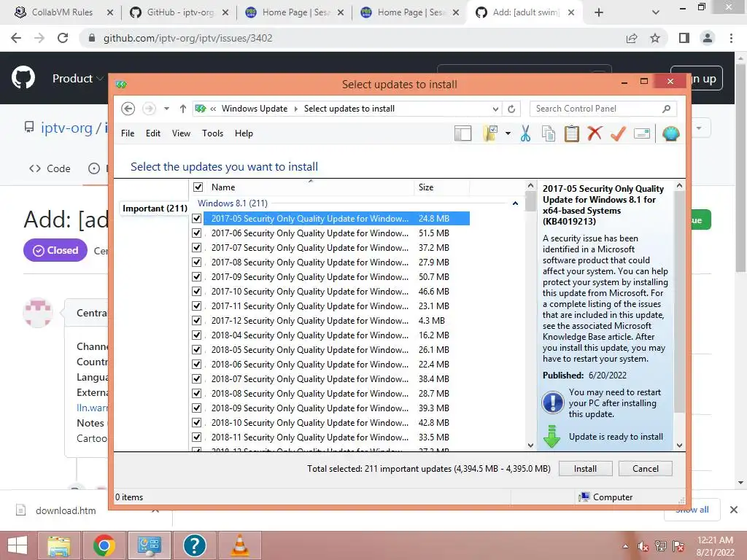Click Windows Update breadcrumb
The height and width of the screenshot is (560, 747).
255,109
